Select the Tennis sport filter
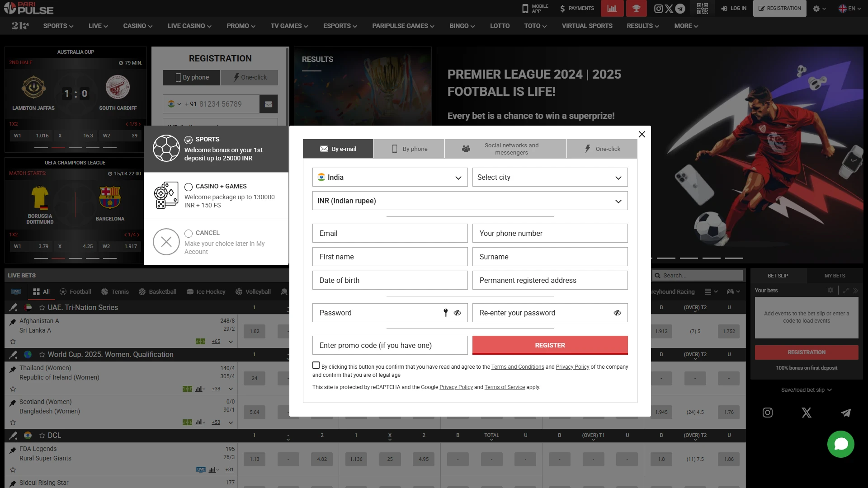This screenshot has width=868, height=488. coord(115,291)
